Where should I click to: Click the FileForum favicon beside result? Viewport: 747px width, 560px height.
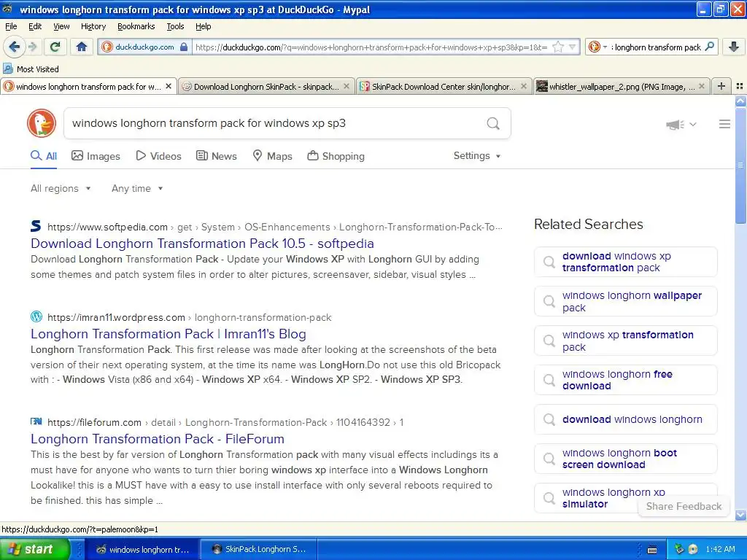point(36,421)
